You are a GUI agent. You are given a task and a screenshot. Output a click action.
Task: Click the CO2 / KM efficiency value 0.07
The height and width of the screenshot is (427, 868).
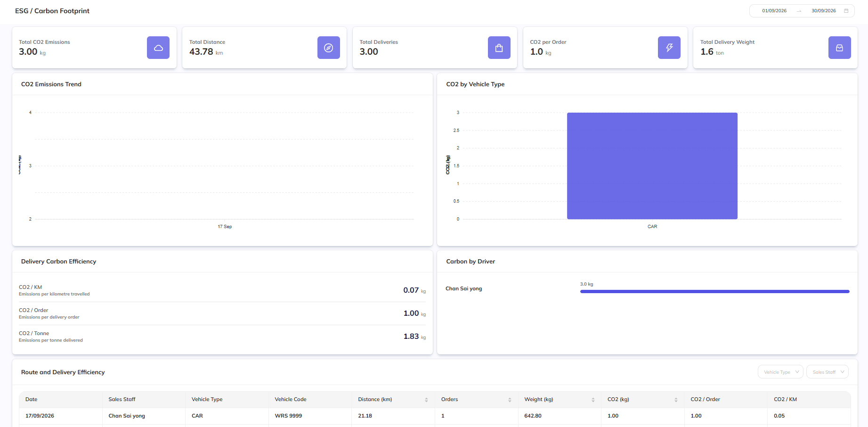411,290
